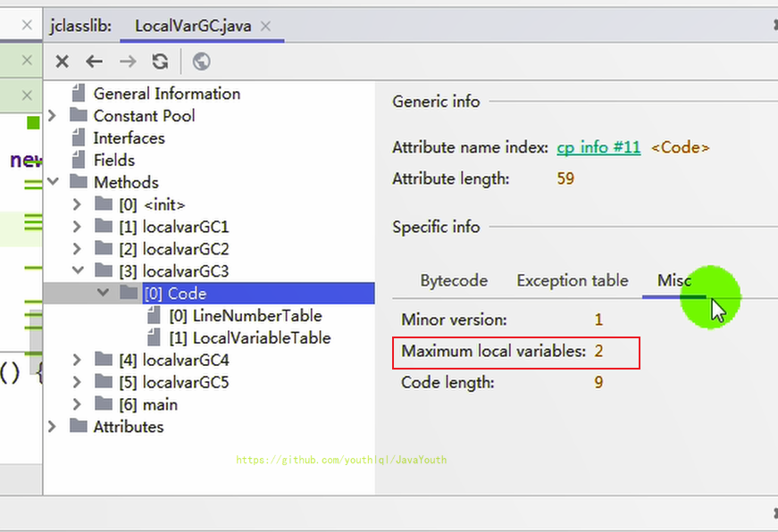Close the jclasslib viewer via the X toolbar icon
This screenshot has width=778, height=532.
click(x=62, y=62)
